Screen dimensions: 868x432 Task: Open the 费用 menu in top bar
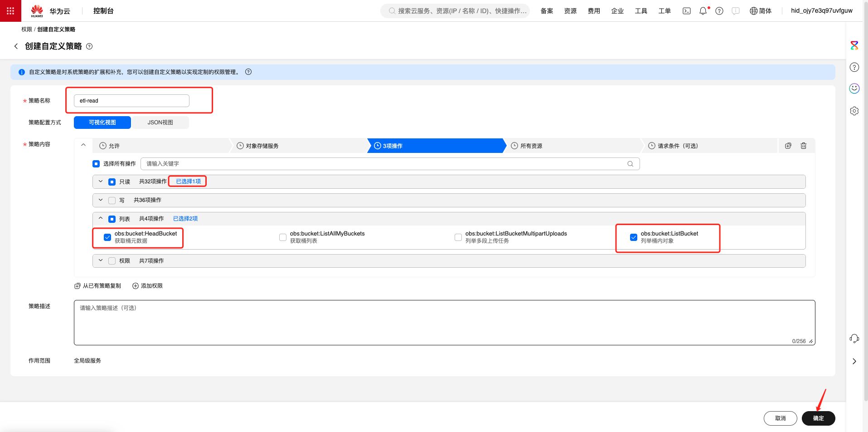pos(594,11)
